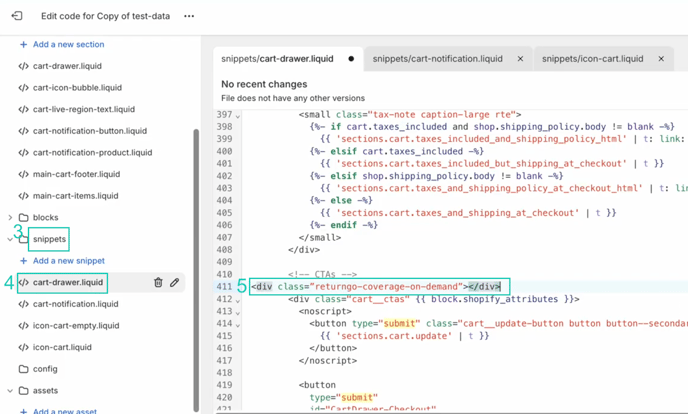Open cart-live-region-text.liquid file

[x=84, y=109]
